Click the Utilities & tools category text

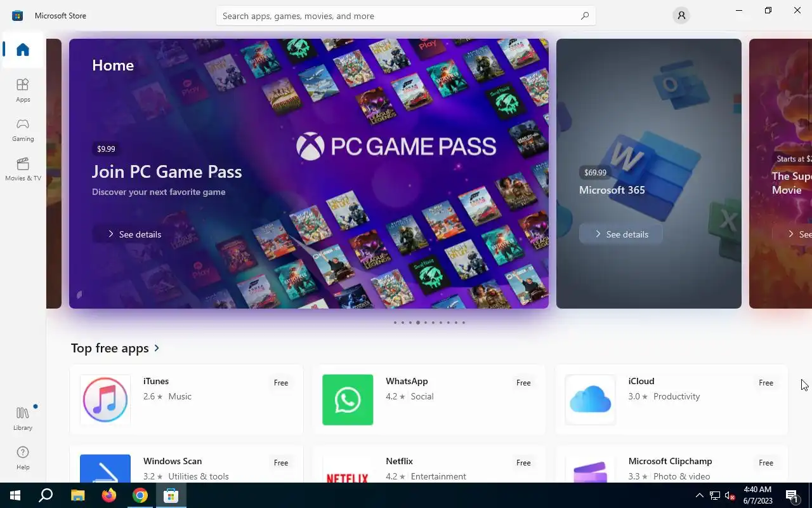click(x=199, y=476)
